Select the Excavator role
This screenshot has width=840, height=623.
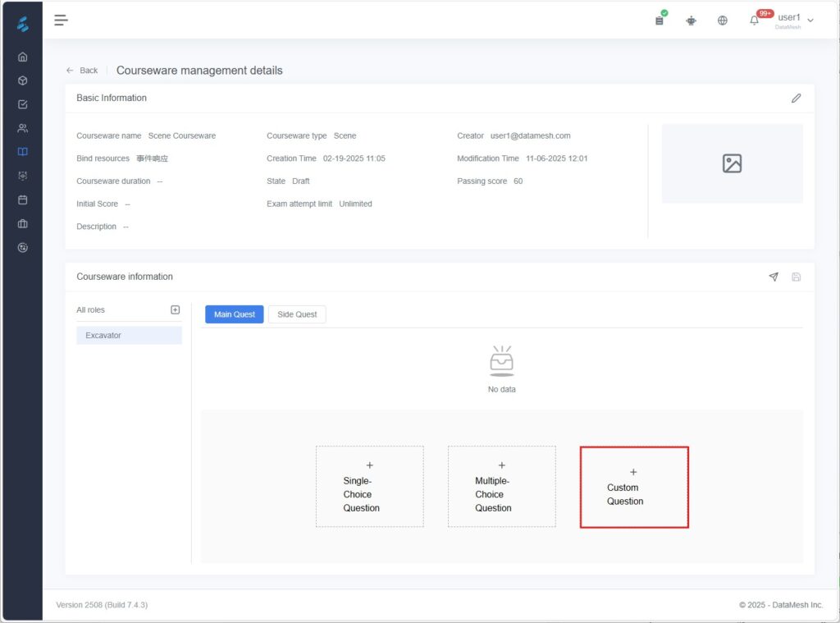[x=129, y=335]
